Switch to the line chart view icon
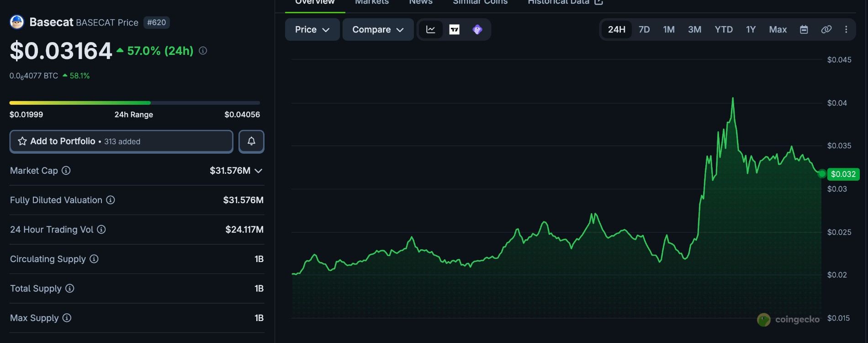868x343 pixels. pos(431,30)
